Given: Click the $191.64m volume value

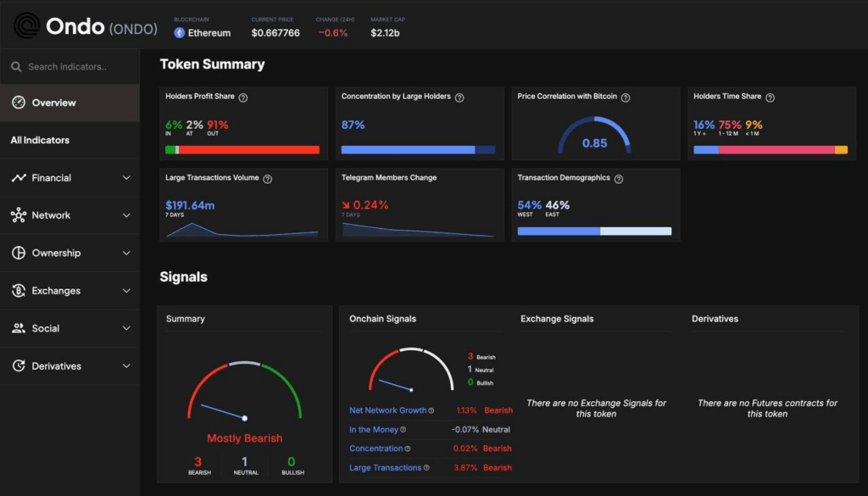Looking at the screenshot, I should click(x=190, y=205).
